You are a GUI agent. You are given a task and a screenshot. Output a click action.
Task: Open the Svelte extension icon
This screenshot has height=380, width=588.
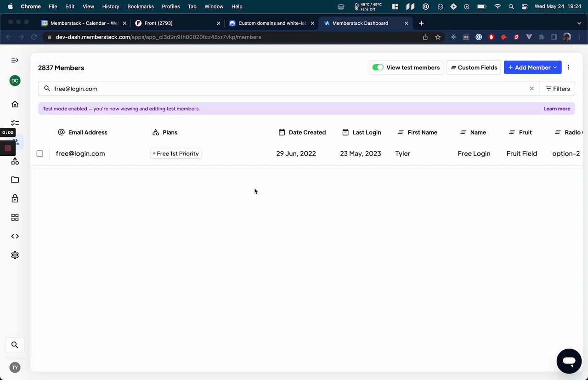(x=516, y=37)
